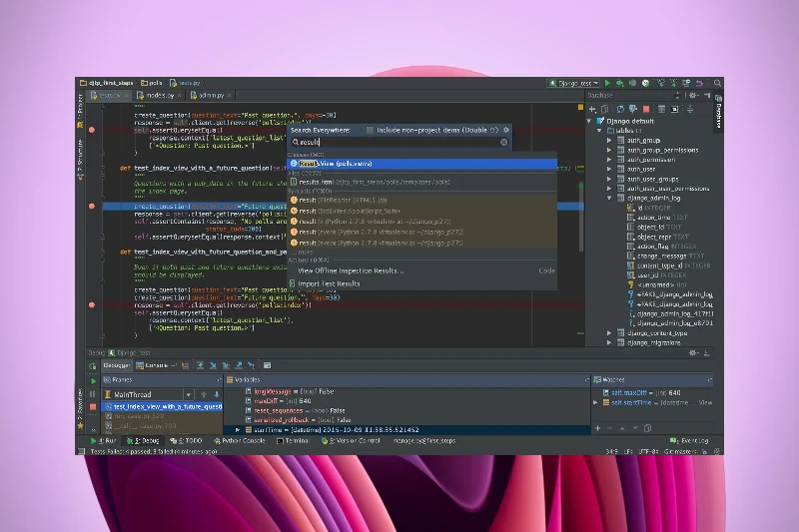Click the polls breadcrumb in navigation bar
Image resolution: width=799 pixels, height=532 pixels.
(152, 83)
